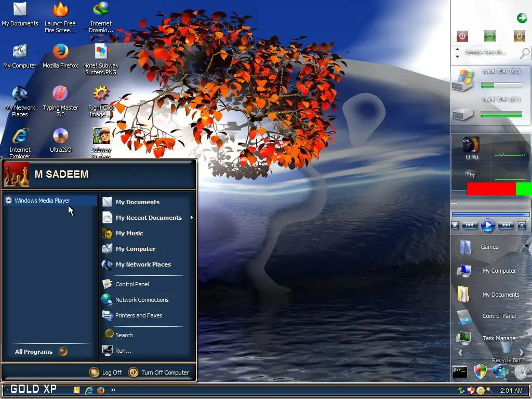Screen dimensions: 532x399
Task: Click the CPU meter gauge icon
Action: tap(471, 145)
